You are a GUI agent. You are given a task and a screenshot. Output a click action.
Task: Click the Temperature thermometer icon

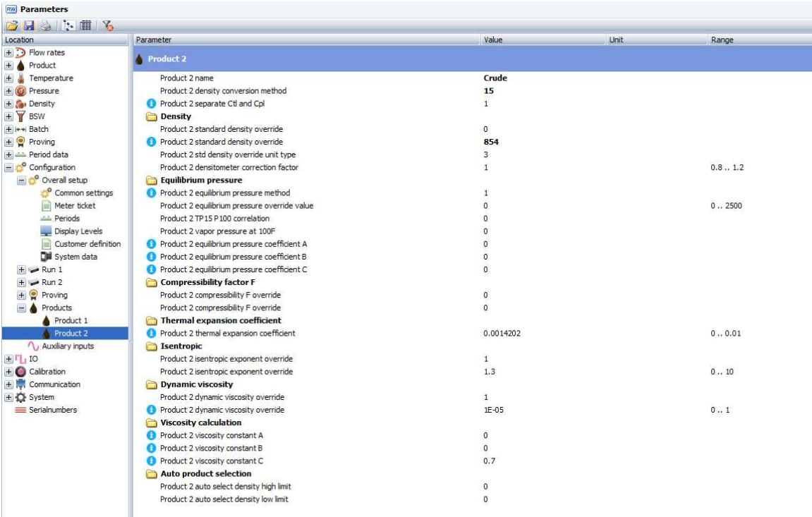20,78
